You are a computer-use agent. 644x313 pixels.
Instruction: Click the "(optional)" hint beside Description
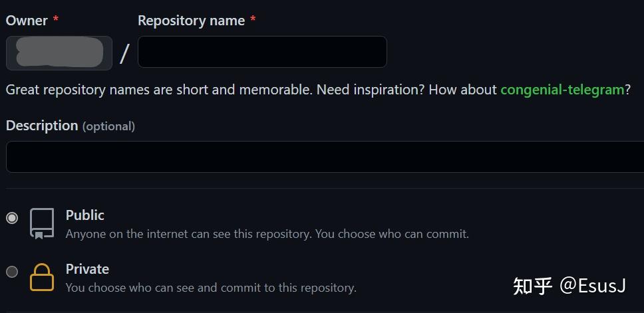click(x=108, y=126)
